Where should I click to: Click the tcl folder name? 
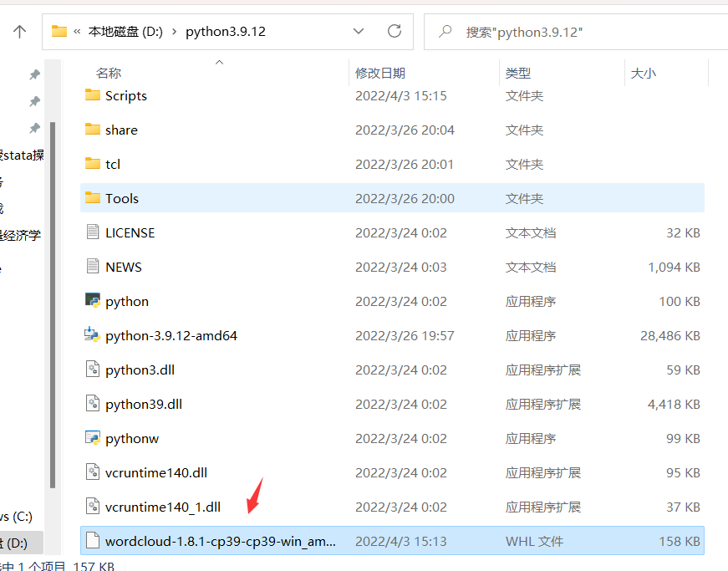[113, 165]
